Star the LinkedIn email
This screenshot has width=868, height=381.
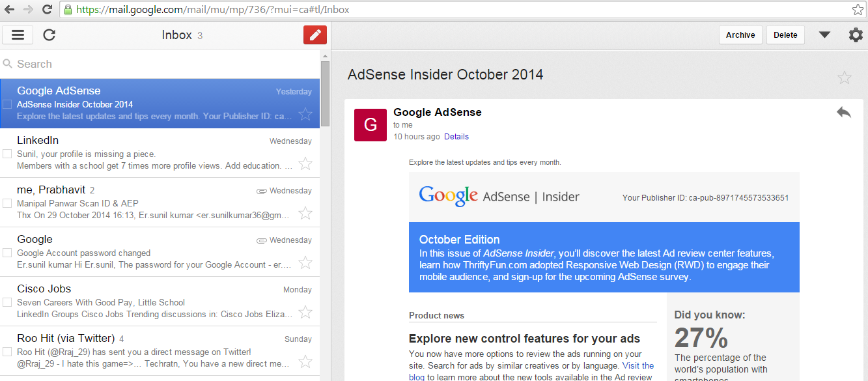pyautogui.click(x=305, y=163)
